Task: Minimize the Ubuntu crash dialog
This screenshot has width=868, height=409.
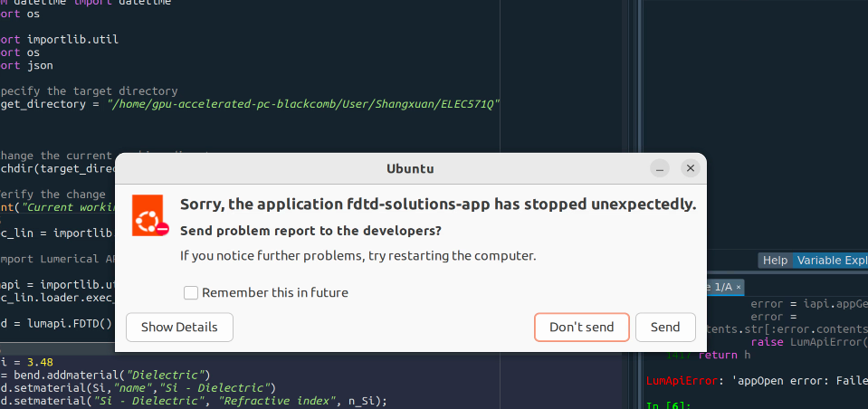Action: 661,168
